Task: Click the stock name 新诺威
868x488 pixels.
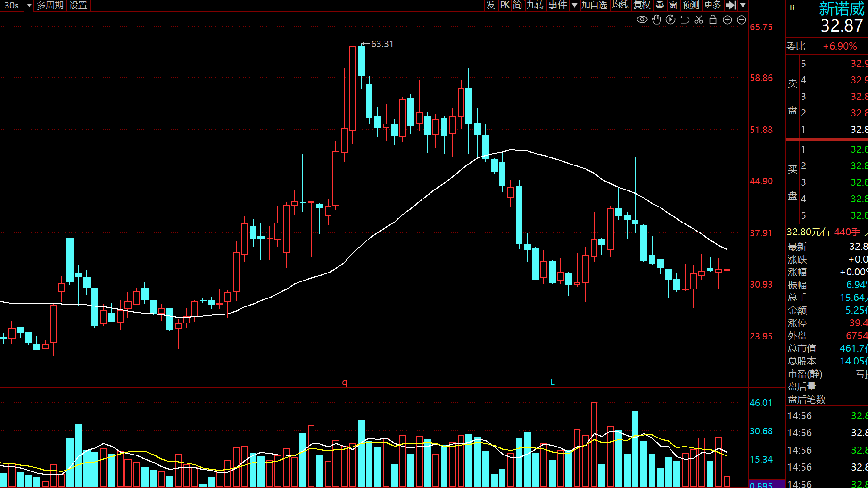Action: click(842, 8)
